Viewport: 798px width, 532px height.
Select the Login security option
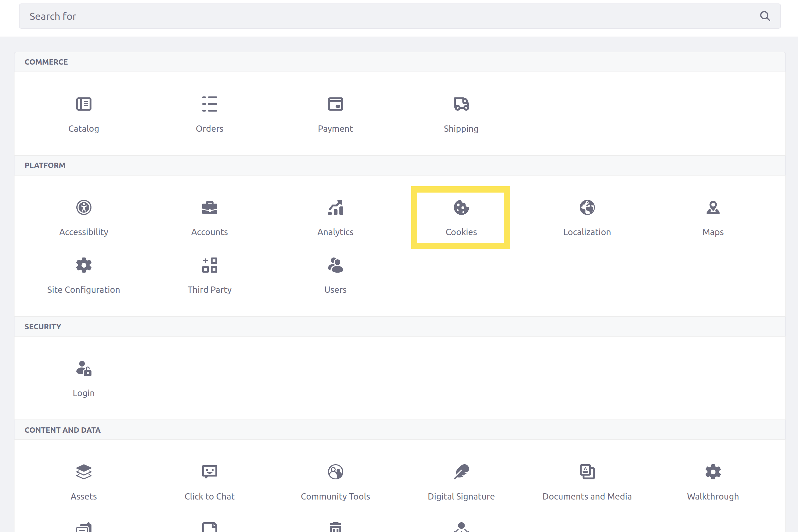(x=83, y=376)
